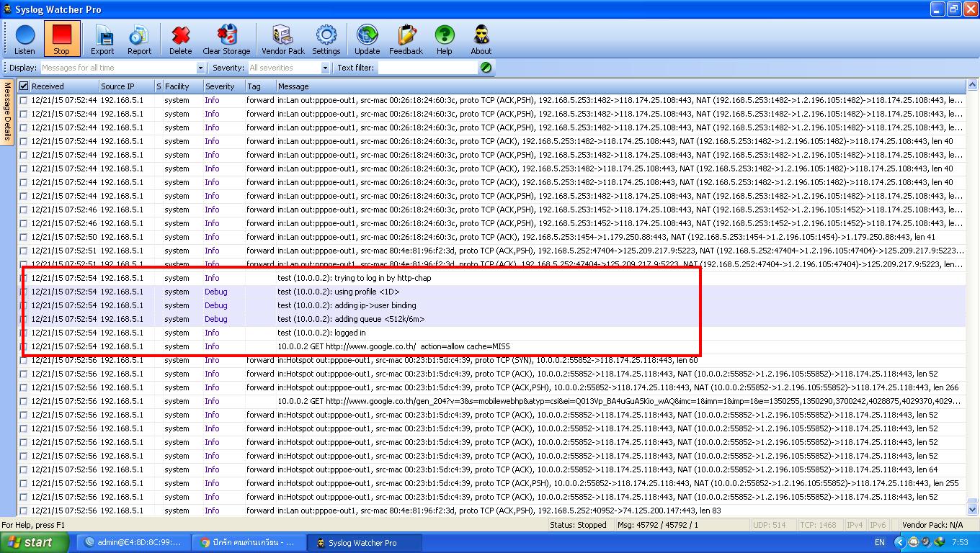Select the "trying to log in by http-chap" message
This screenshot has height=553, width=980.
pos(355,278)
